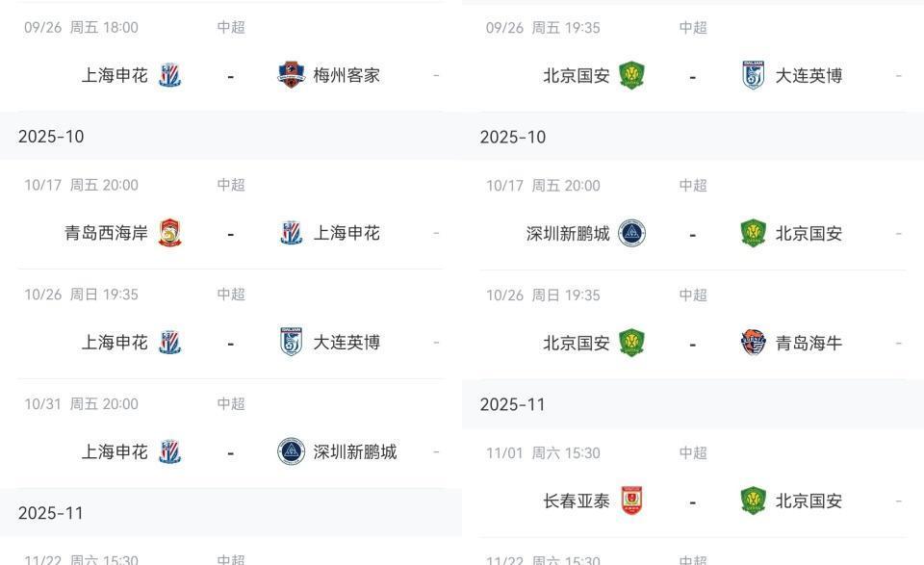Click 深圳新鹏城 logo in the 北京国安 10/17 match
This screenshot has height=565, width=924.
click(631, 233)
